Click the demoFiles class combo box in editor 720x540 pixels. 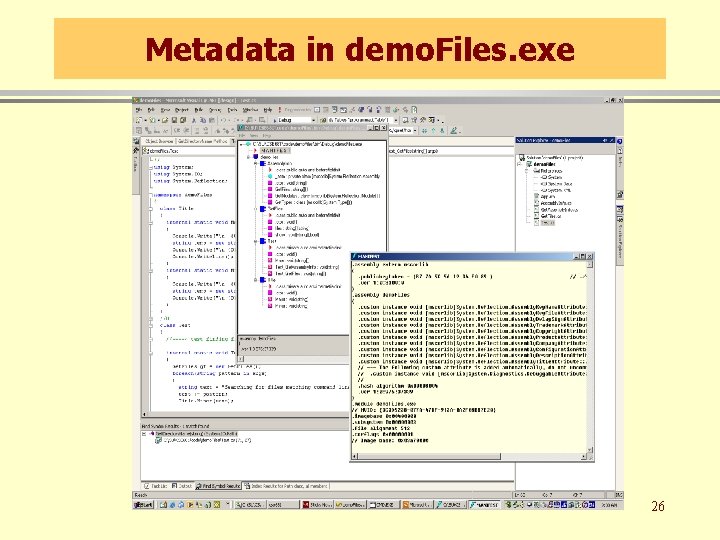(x=188, y=151)
